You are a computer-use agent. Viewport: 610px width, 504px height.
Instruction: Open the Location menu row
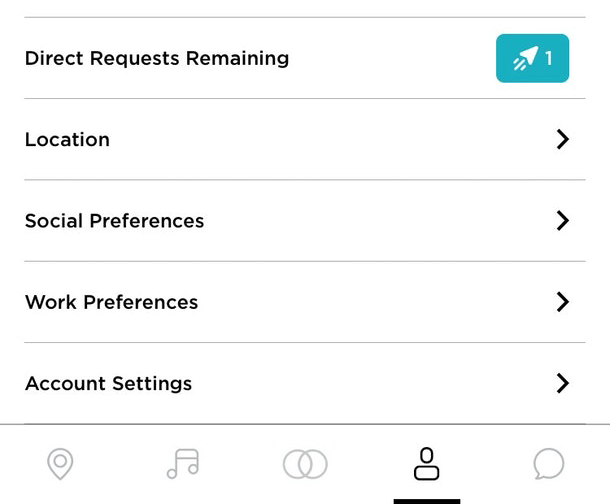305,139
